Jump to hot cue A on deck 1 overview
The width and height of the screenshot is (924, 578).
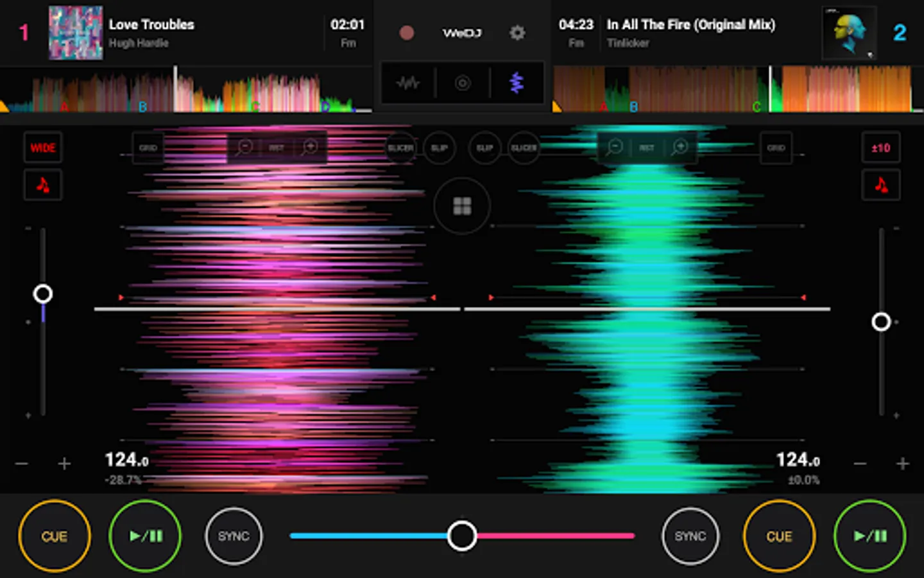[x=64, y=107]
